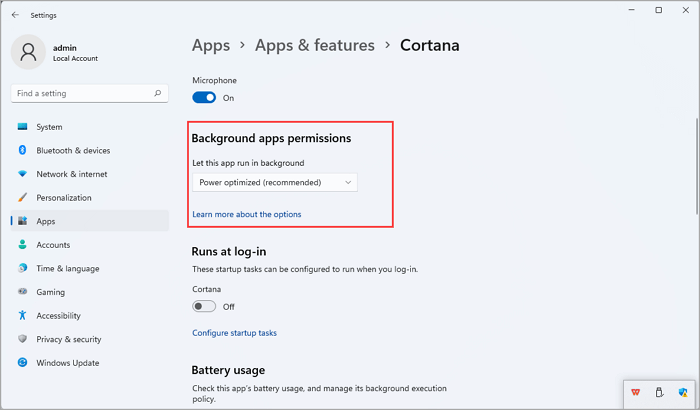Image resolution: width=700 pixels, height=410 pixels.
Task: Click the Gaming controller icon
Action: (x=22, y=292)
